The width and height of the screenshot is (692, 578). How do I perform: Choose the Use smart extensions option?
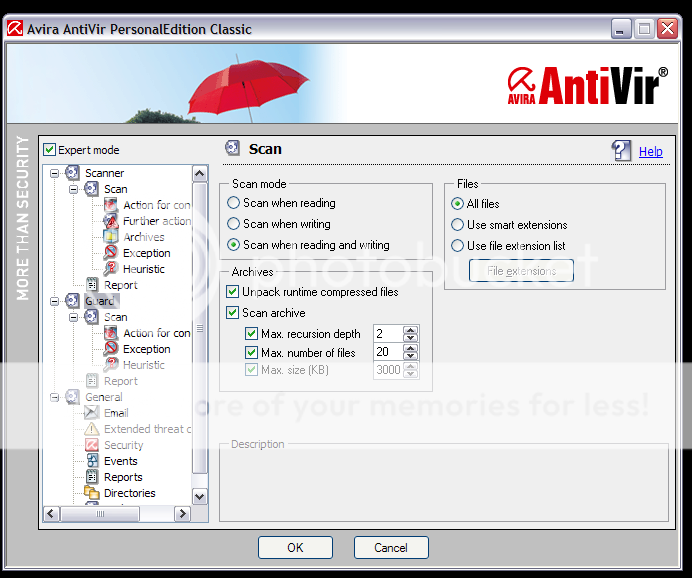point(458,225)
